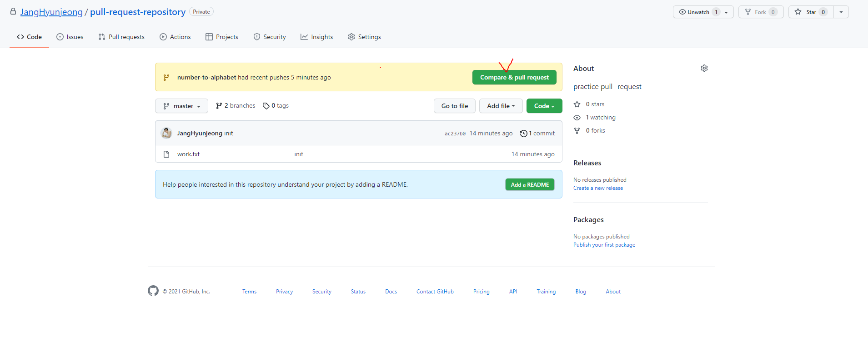The height and width of the screenshot is (362, 868).
Task: Click the watching eye icon in About
Action: (577, 117)
